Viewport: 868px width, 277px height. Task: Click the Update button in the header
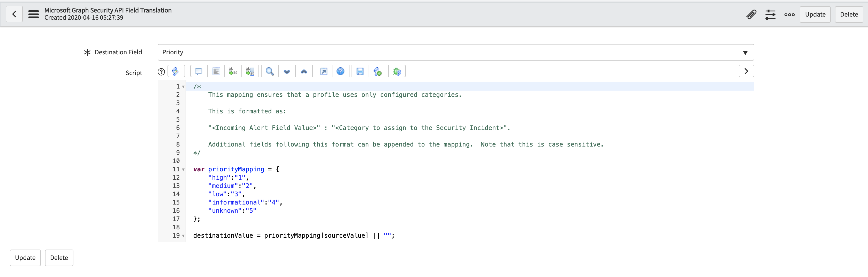(815, 14)
